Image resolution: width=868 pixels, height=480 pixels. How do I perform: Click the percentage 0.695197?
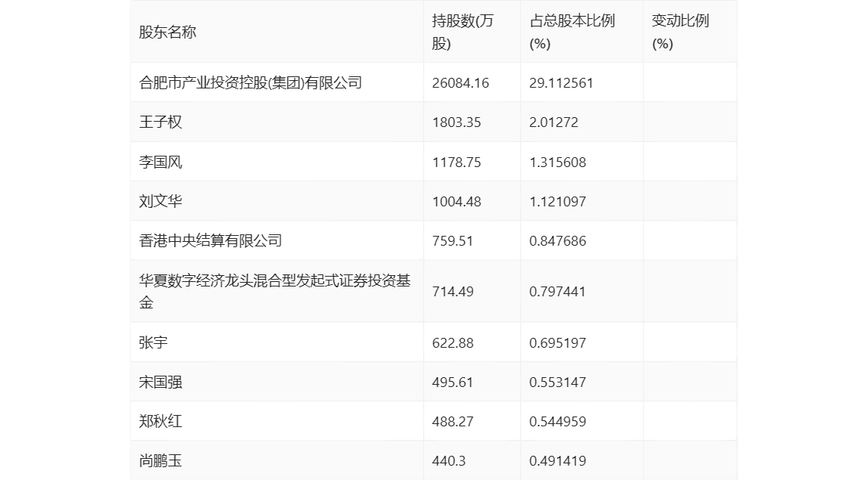[557, 342]
